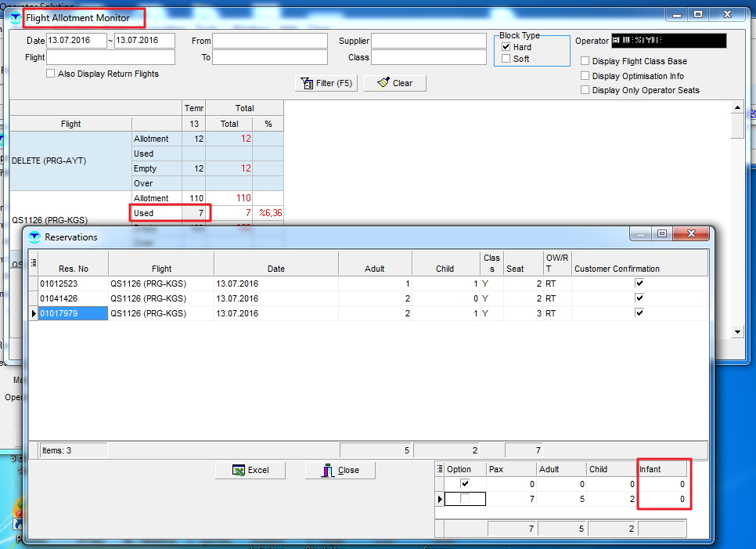756x549 pixels.
Task: Click the Customer Confirmation column header
Action: (617, 269)
